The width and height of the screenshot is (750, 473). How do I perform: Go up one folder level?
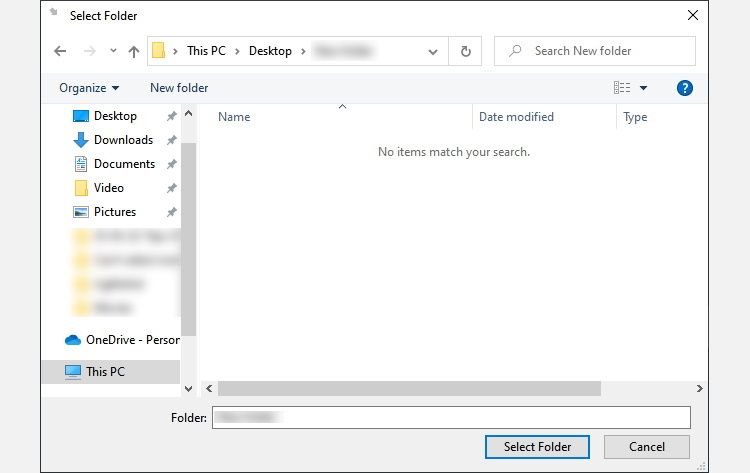click(134, 51)
